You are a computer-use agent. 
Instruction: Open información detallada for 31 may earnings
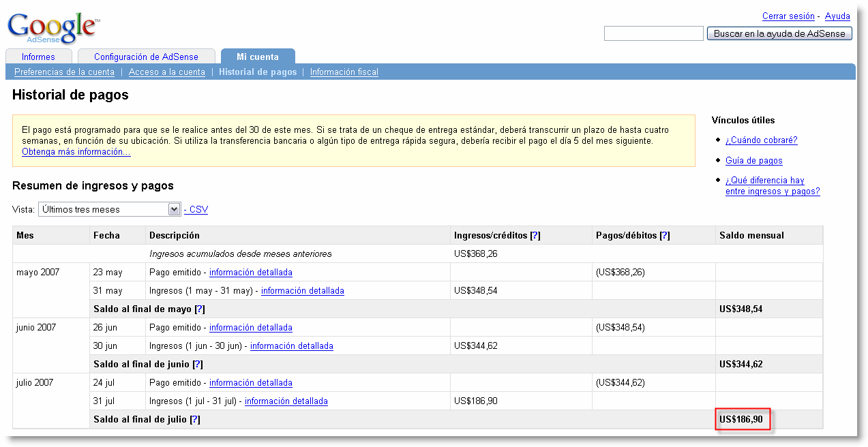[x=303, y=291]
